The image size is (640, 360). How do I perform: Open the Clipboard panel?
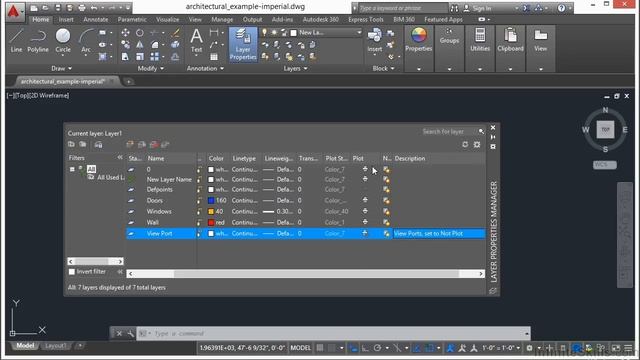pos(510,40)
